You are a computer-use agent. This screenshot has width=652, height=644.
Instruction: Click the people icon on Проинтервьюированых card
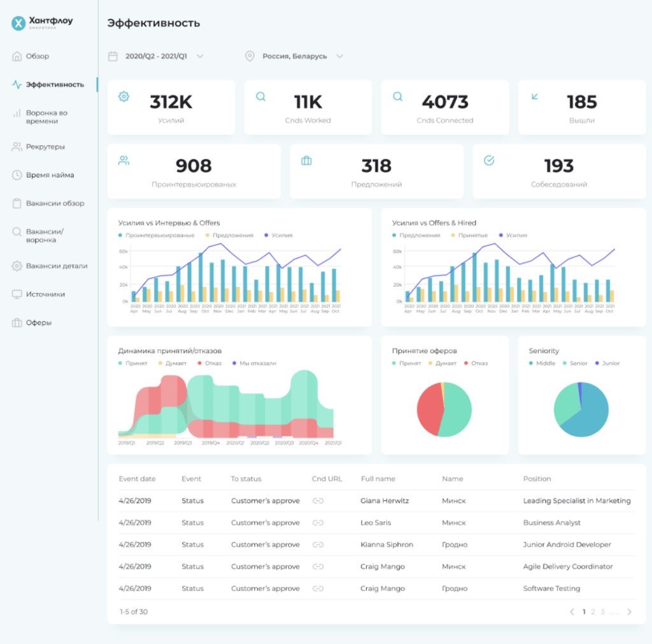[124, 161]
